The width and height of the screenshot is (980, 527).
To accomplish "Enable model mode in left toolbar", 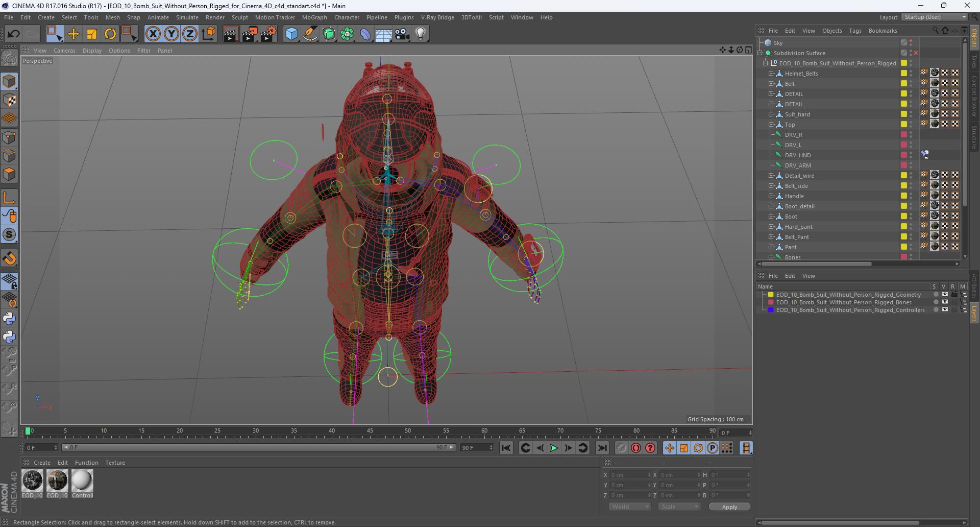I will click(x=9, y=81).
